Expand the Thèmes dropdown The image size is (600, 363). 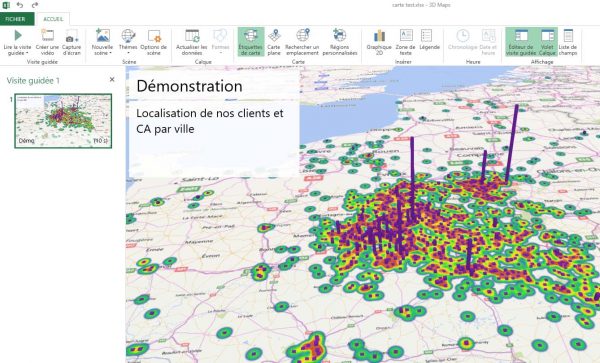[128, 53]
